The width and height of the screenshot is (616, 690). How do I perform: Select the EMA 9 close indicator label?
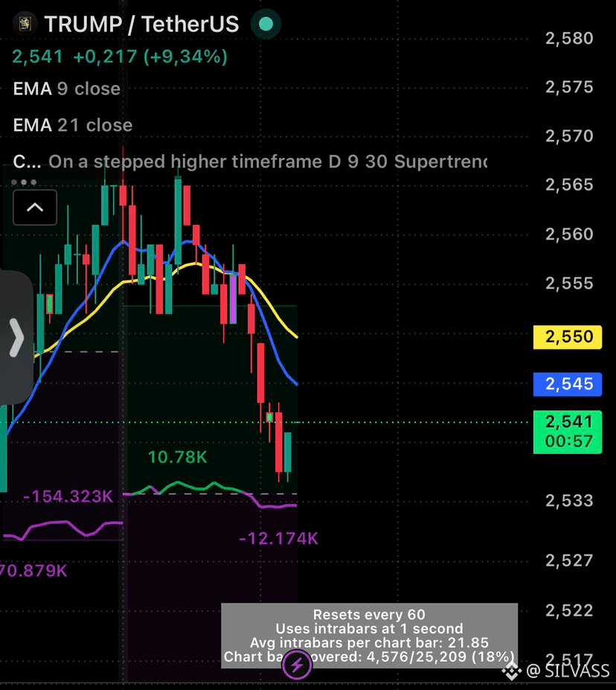[x=67, y=89]
